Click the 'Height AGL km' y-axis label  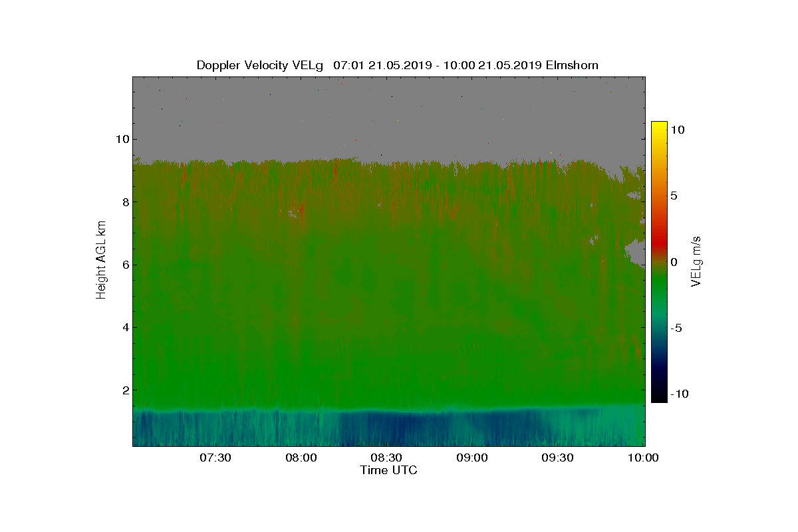click(102, 261)
